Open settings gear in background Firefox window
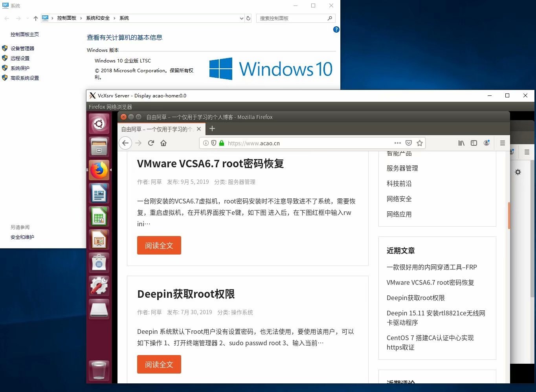 tap(518, 172)
